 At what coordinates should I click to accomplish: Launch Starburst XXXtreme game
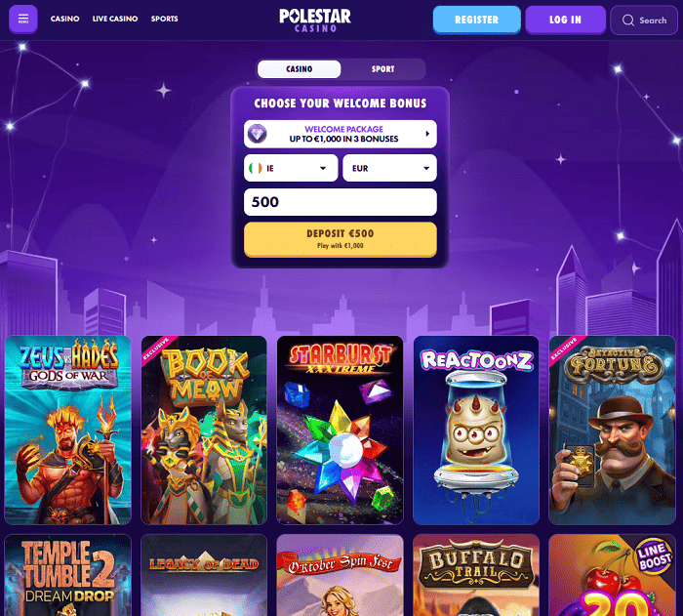340,430
